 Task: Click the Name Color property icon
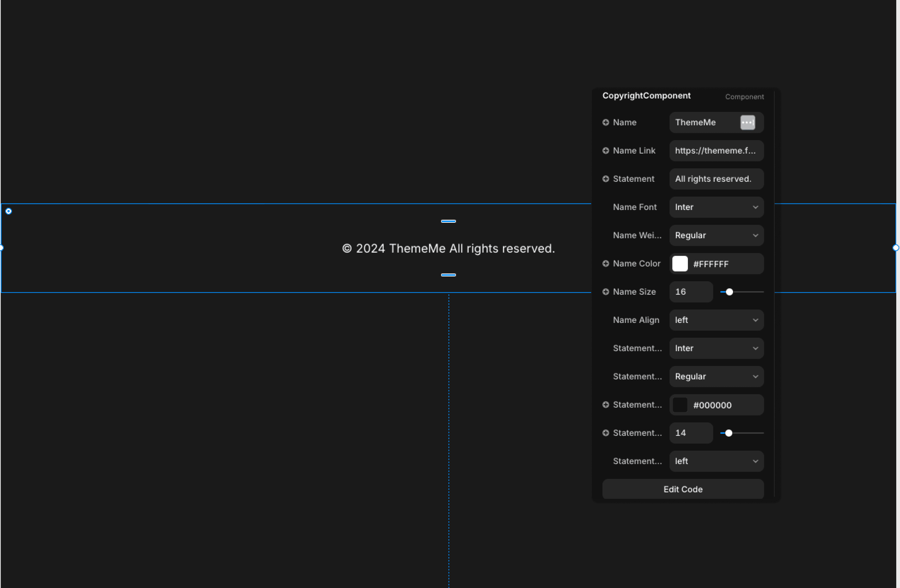(x=605, y=263)
